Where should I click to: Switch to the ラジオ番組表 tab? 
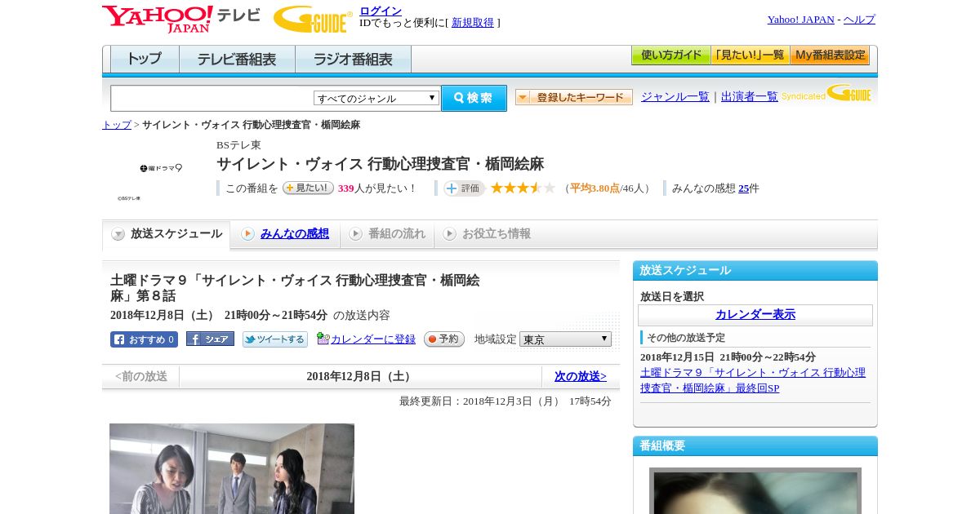click(353, 60)
